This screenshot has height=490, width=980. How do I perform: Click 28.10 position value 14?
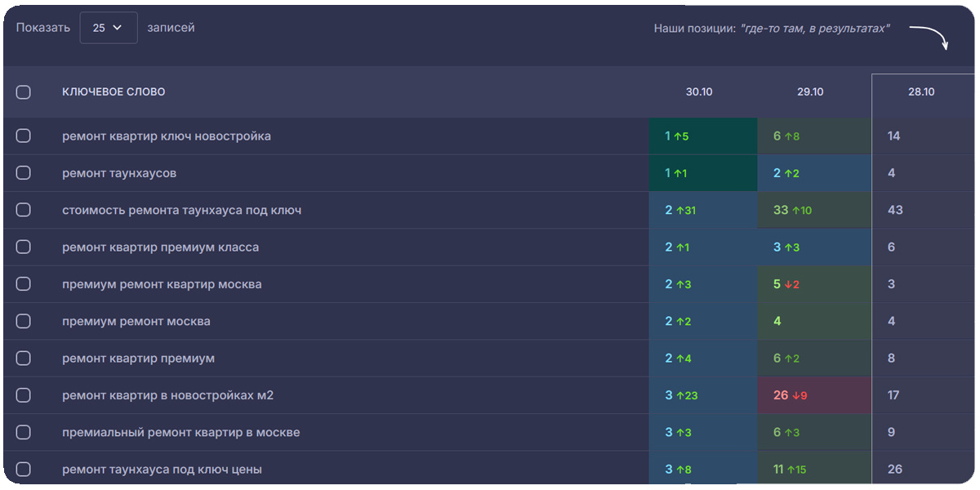[x=893, y=136]
